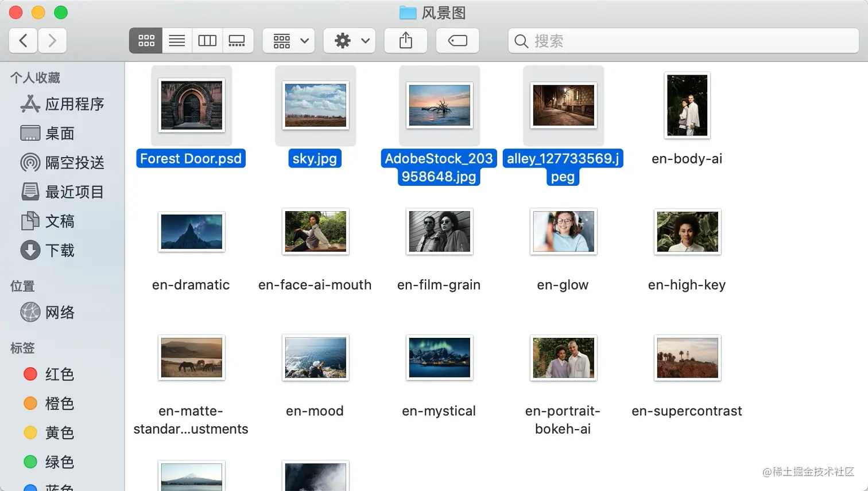Select the en-portrait-bokeh-ai thumbnail

pyautogui.click(x=564, y=358)
